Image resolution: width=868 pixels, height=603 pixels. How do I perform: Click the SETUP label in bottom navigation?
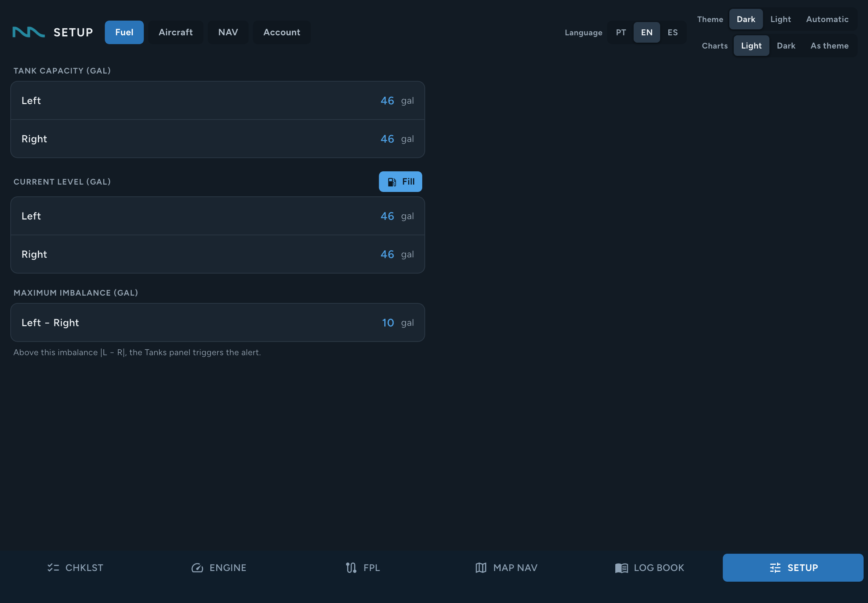click(x=802, y=567)
